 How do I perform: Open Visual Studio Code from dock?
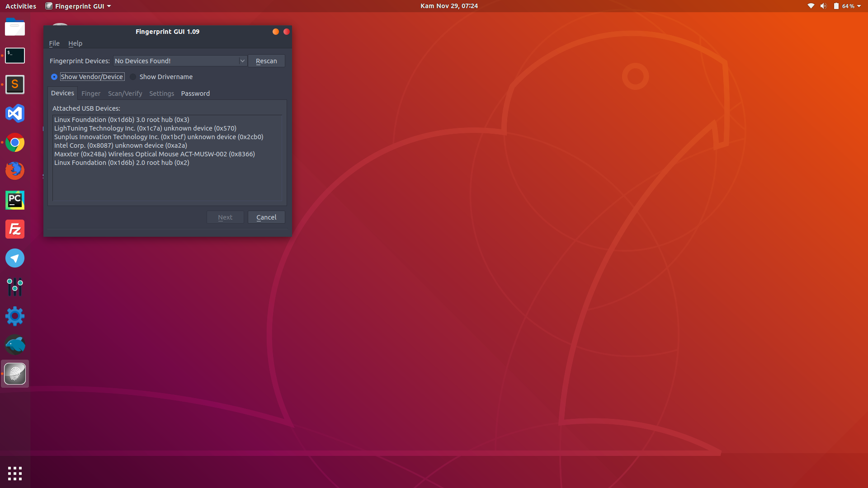click(x=15, y=113)
